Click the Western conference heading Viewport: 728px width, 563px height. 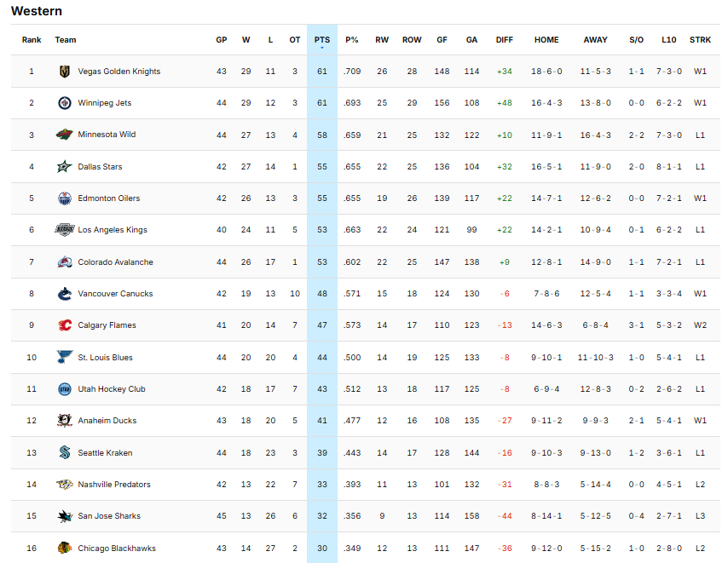tap(36, 11)
